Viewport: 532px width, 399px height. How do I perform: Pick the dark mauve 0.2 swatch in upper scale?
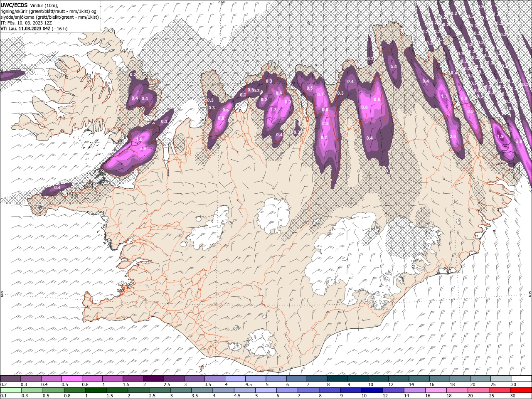point(10,379)
